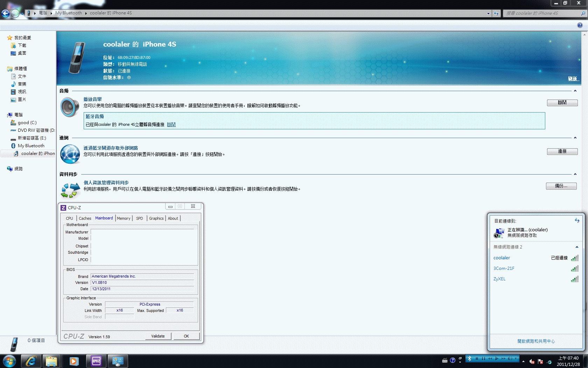Click the 斷開 link in the Bluetooth audio box
Image resolution: width=588 pixels, height=368 pixels.
(x=171, y=124)
